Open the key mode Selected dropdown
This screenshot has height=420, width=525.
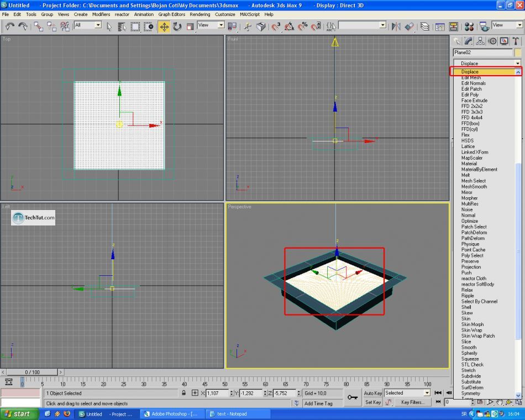point(407,392)
